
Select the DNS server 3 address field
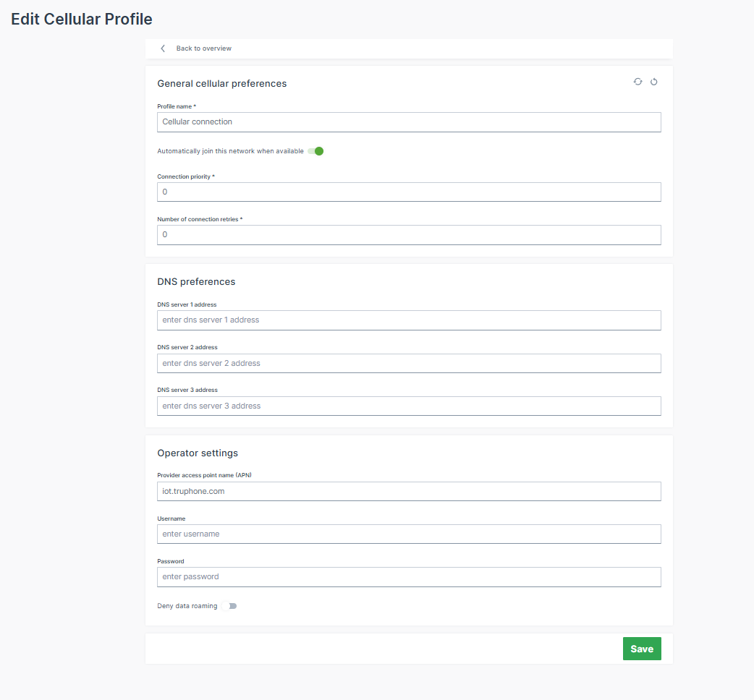point(409,405)
